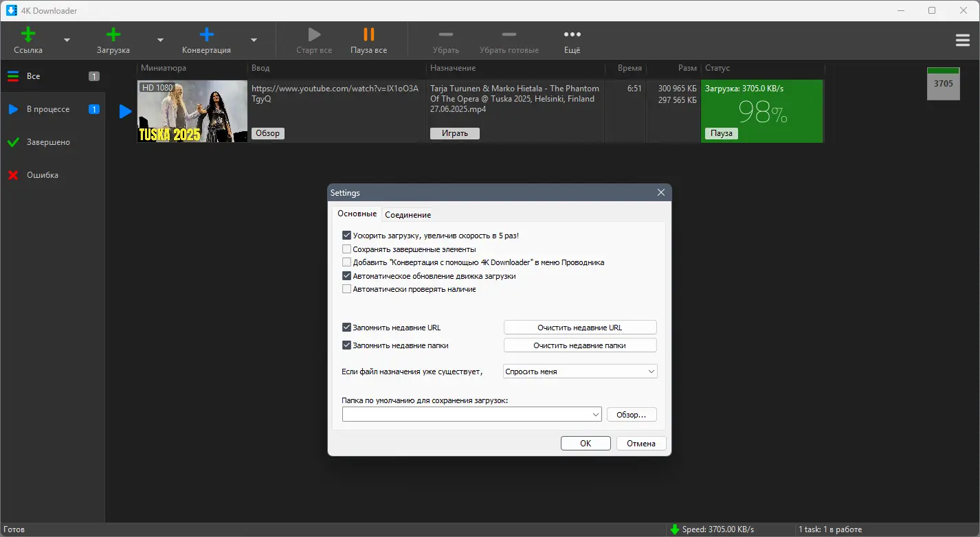Click the green plus Загрузка icon

tap(113, 34)
